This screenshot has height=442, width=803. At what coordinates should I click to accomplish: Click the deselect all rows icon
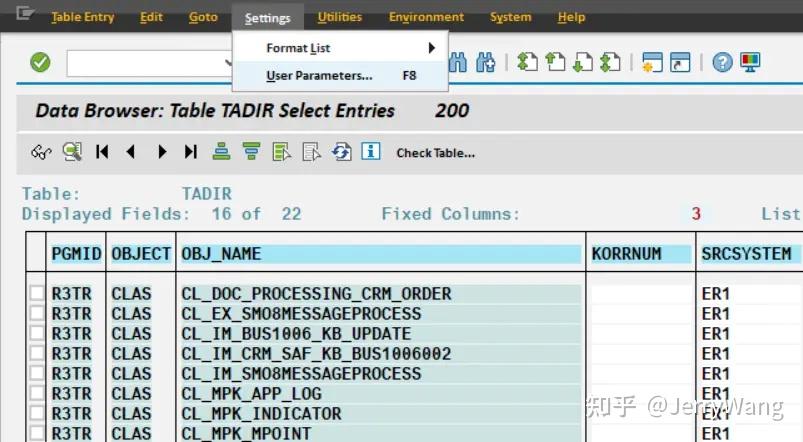click(x=311, y=152)
